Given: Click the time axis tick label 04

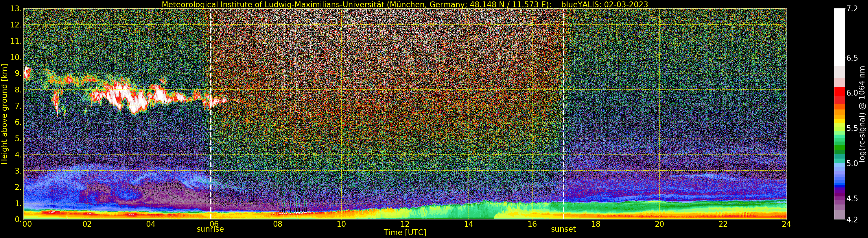Looking at the screenshot, I should coord(151,224).
